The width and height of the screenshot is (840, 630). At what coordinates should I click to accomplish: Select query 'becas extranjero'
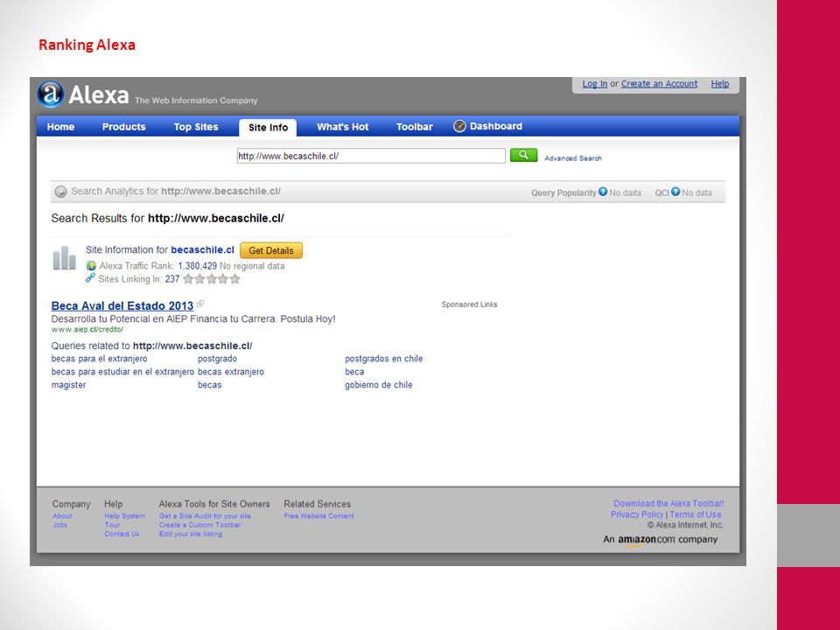click(x=231, y=372)
